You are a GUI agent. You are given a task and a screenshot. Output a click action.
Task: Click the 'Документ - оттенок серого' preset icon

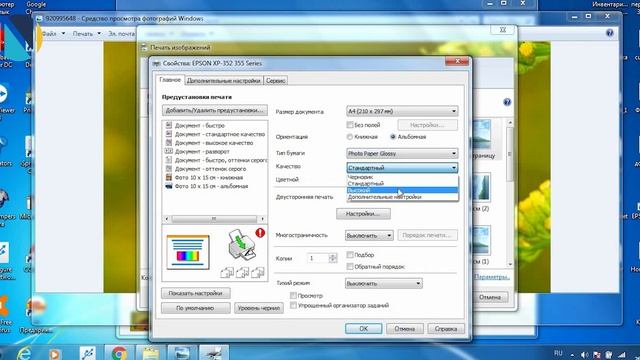tap(169, 169)
